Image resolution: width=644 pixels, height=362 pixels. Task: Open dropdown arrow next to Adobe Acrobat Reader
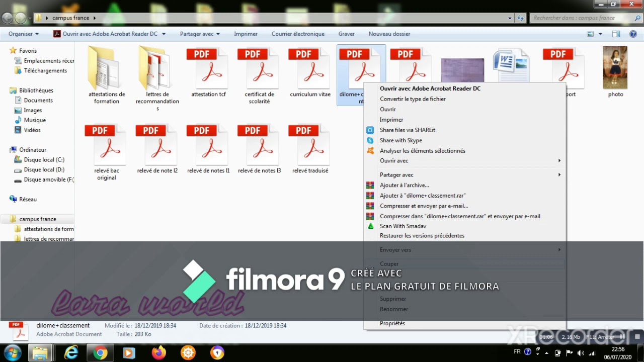[164, 34]
